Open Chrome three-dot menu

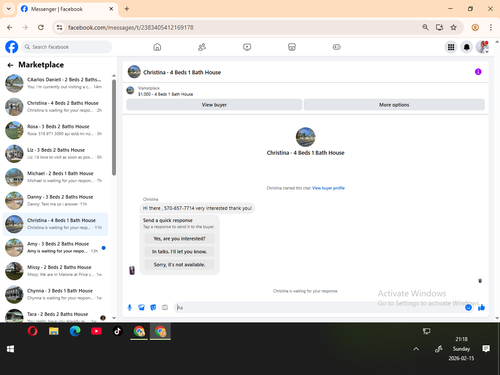point(491,27)
